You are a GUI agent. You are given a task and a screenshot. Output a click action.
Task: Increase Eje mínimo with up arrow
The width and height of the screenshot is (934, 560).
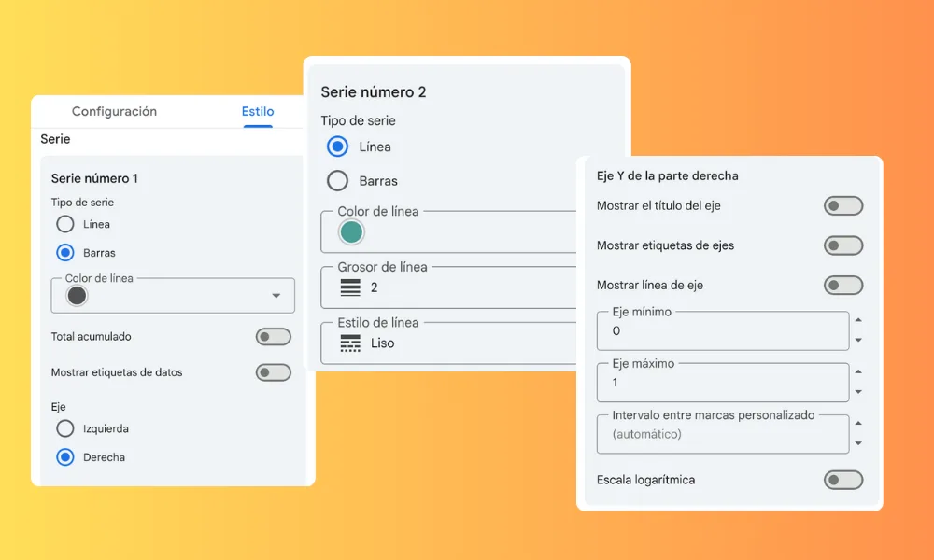click(858, 320)
